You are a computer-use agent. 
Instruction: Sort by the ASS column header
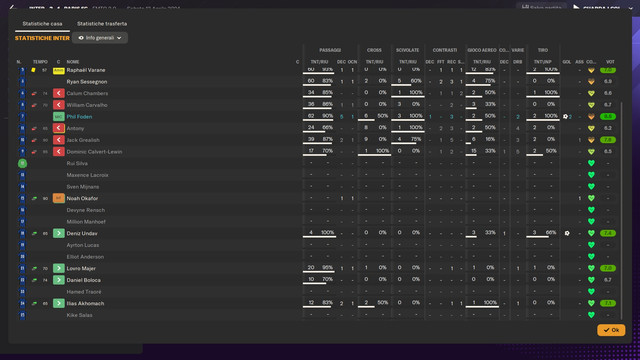coord(579,62)
